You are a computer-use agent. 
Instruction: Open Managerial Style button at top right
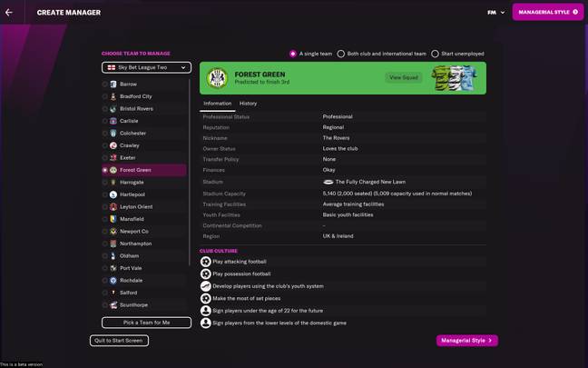(548, 12)
